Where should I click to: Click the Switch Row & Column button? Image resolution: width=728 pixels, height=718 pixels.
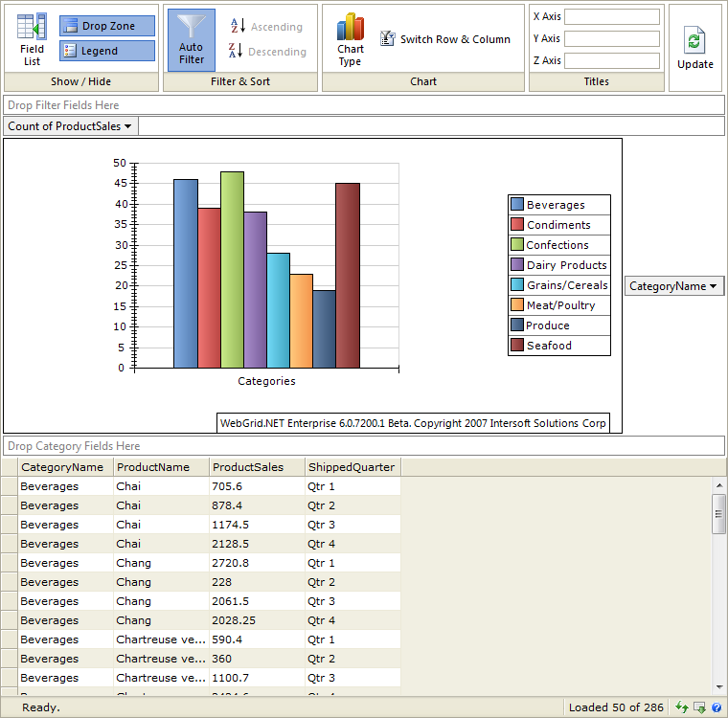[445, 39]
